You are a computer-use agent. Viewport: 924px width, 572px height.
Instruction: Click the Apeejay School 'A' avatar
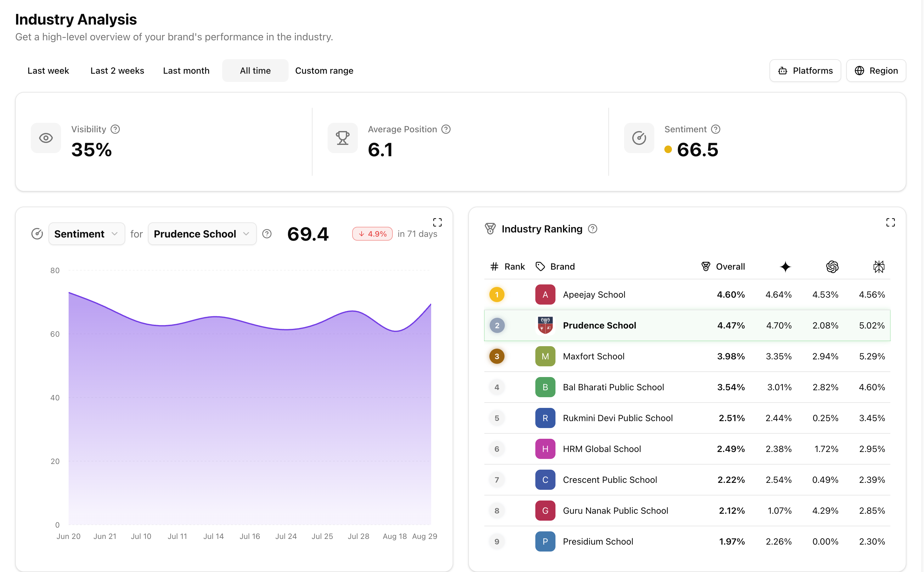tap(545, 295)
